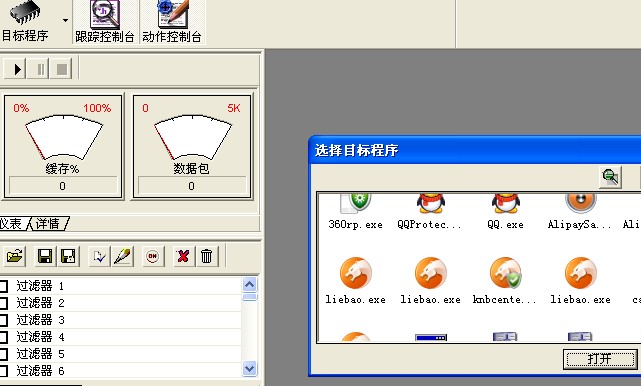This screenshot has height=386, width=641.
Task: Enable the 过滤器 3 checkbox
Action: (x=3, y=320)
